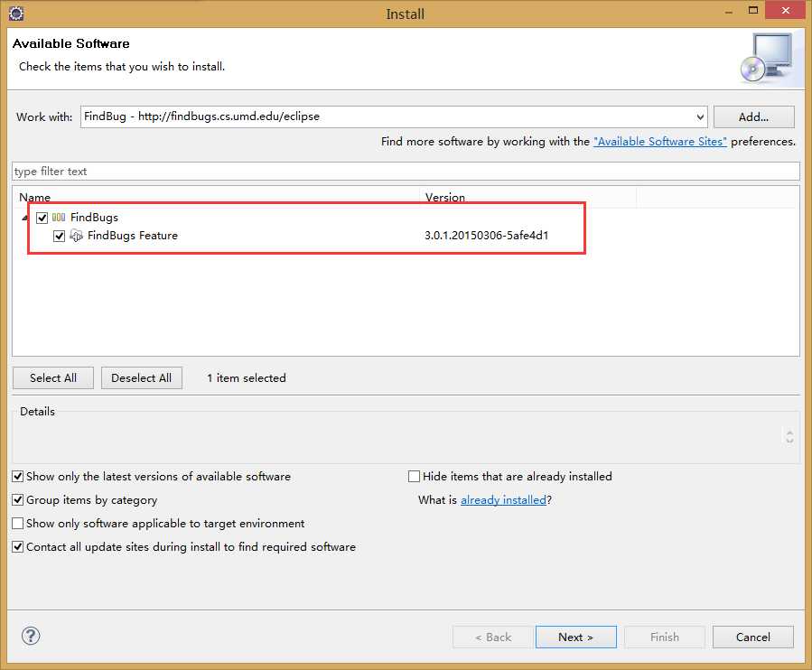Click Select All button
Viewport: 812px width, 670px height.
pyautogui.click(x=53, y=378)
